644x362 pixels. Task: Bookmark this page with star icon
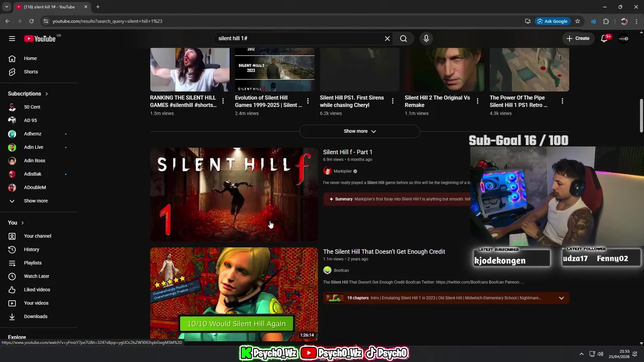click(578, 21)
